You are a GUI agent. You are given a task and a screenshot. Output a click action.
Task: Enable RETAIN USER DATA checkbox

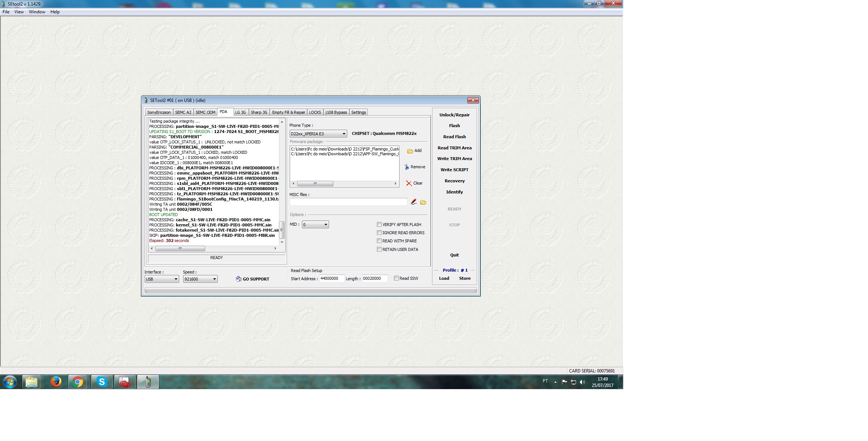[379, 249]
